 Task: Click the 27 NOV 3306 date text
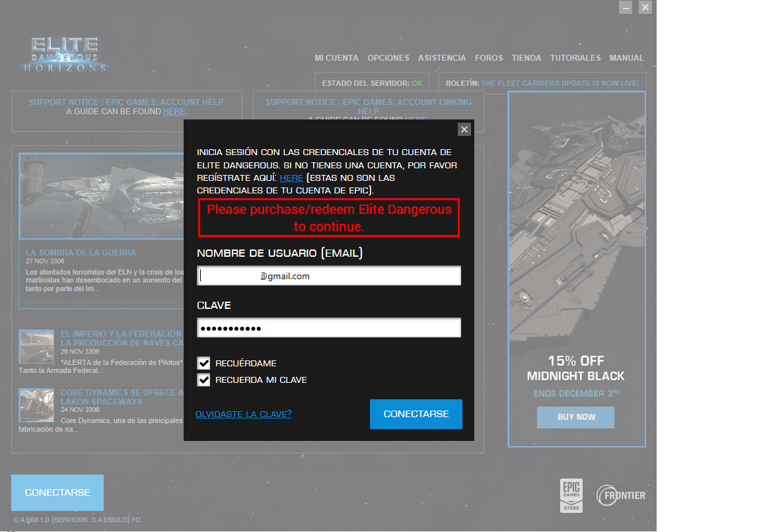coord(45,261)
